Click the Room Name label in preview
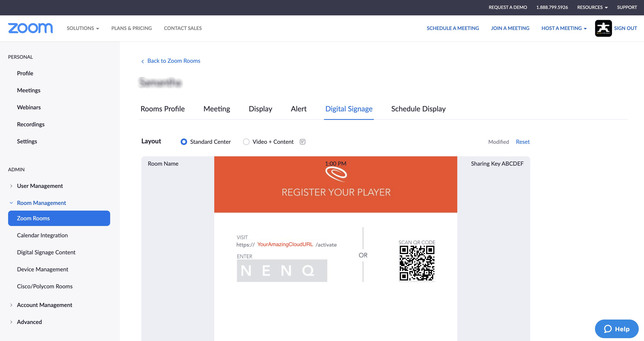The height and width of the screenshot is (341, 644). point(163,163)
